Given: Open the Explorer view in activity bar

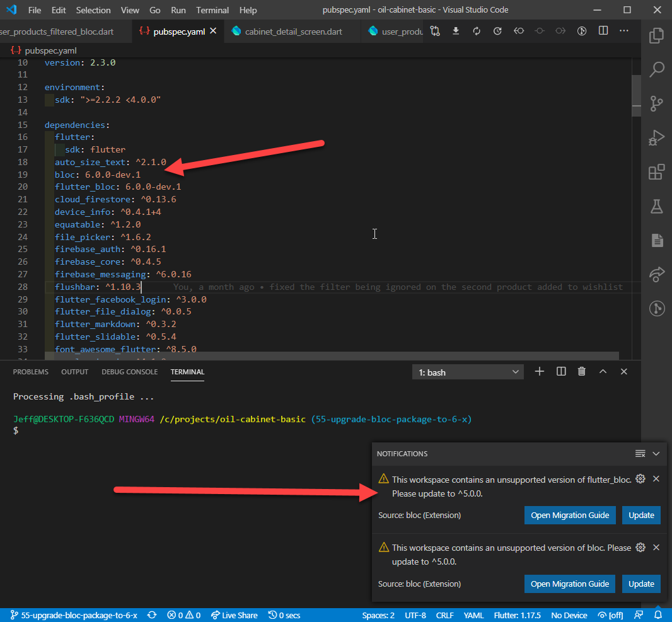Looking at the screenshot, I should tap(656, 35).
